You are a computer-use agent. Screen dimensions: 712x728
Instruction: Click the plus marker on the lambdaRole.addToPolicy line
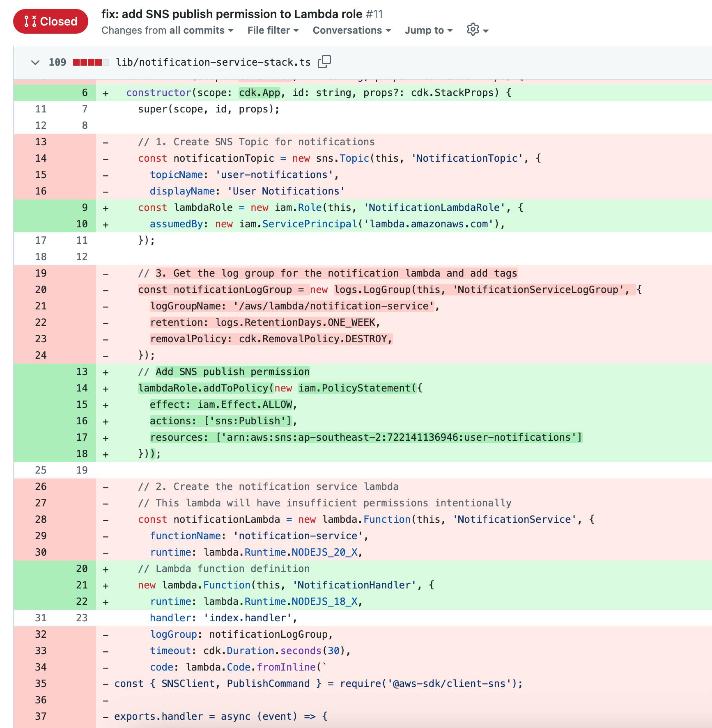106,389
